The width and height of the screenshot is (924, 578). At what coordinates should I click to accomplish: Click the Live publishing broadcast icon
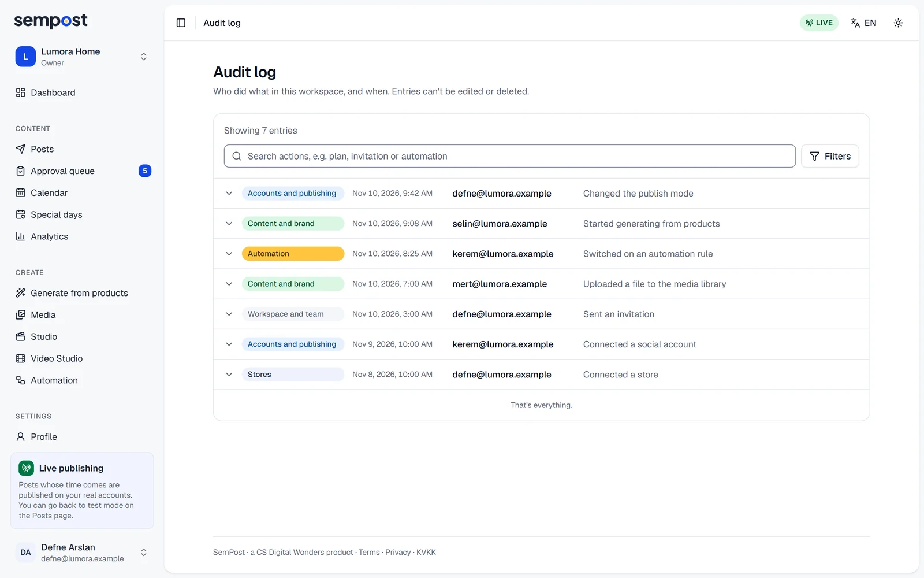pos(27,468)
